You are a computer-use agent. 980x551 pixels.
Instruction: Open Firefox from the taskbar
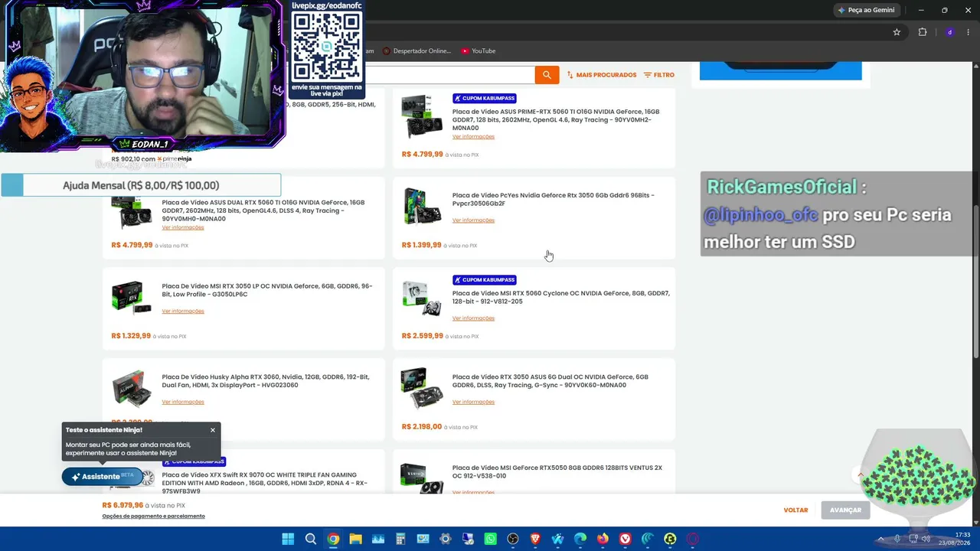tap(603, 539)
